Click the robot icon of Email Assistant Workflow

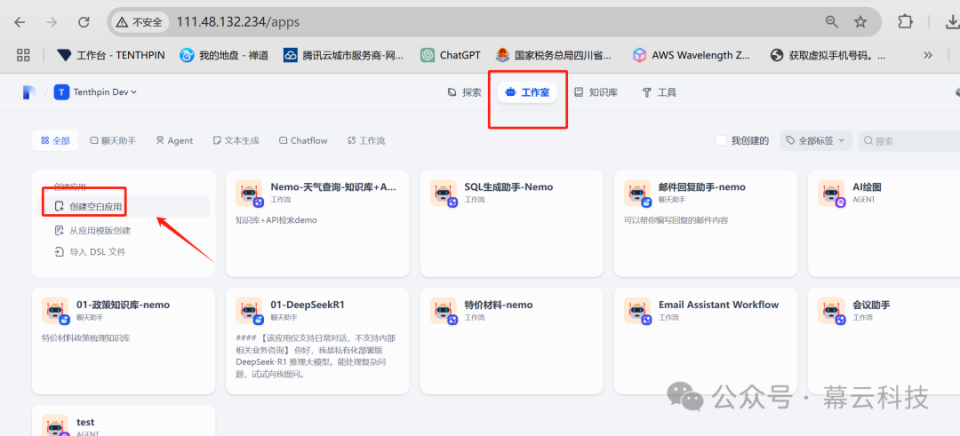pyautogui.click(x=637, y=310)
